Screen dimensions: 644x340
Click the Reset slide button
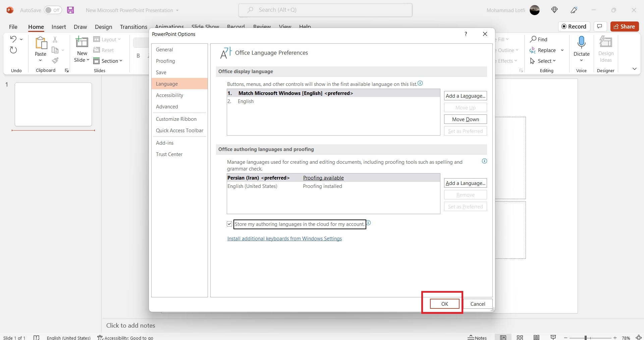104,50
